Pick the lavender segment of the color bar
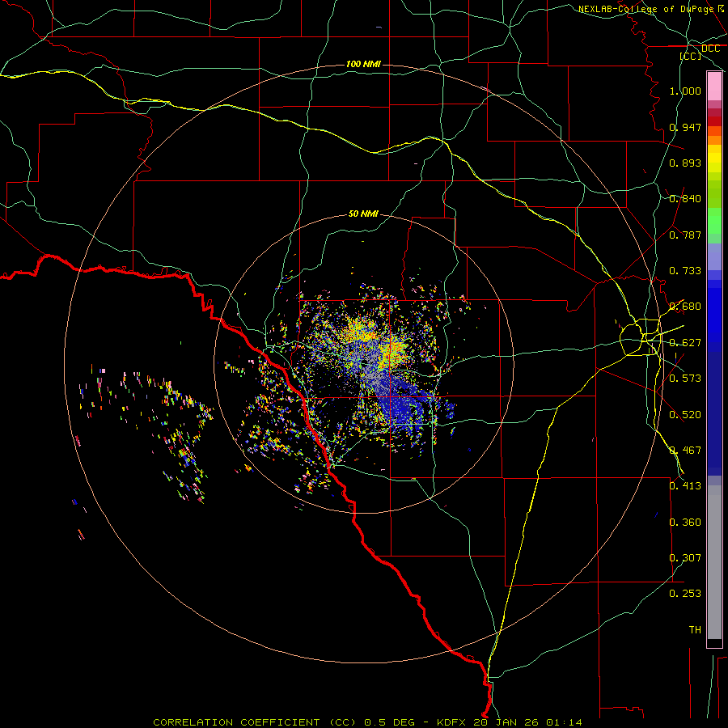The image size is (728, 728). coord(714,256)
